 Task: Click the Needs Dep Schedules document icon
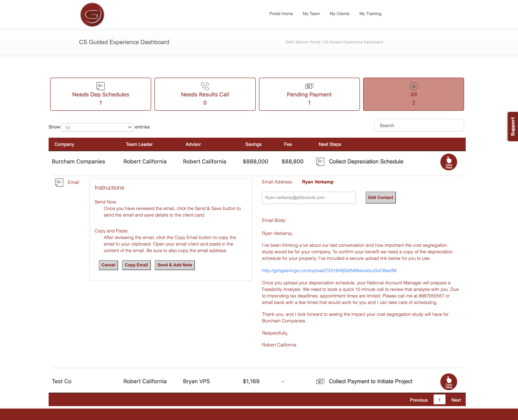tap(100, 86)
